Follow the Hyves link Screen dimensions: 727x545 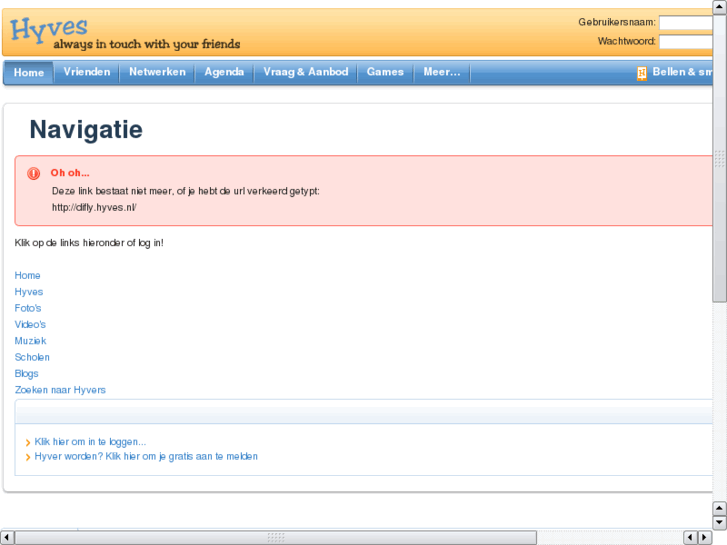pos(29,292)
